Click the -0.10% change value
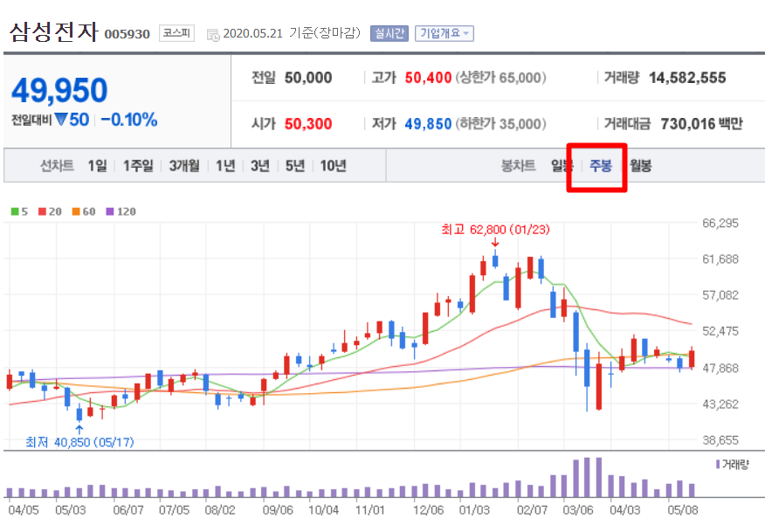Image resolution: width=765 pixels, height=532 pixels. (x=129, y=120)
